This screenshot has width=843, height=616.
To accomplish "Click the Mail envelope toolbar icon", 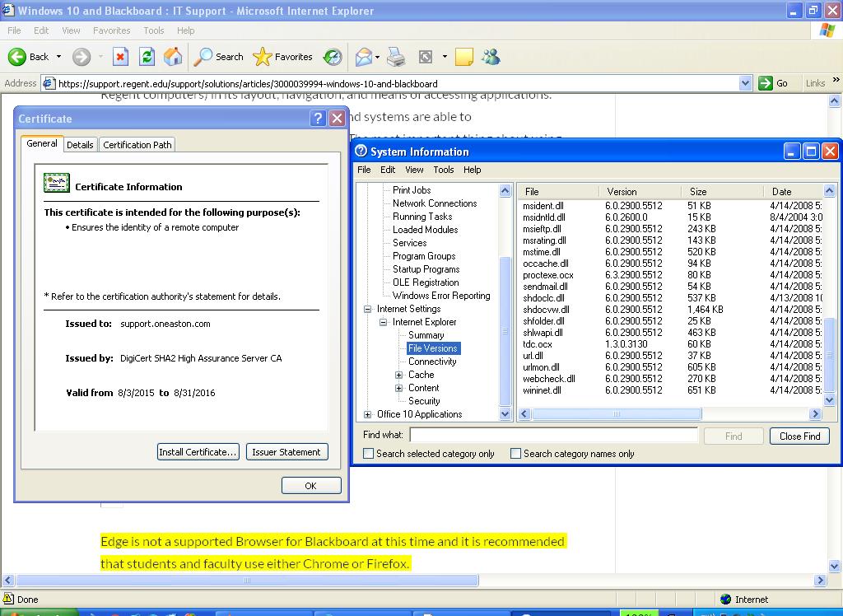I will [364, 57].
